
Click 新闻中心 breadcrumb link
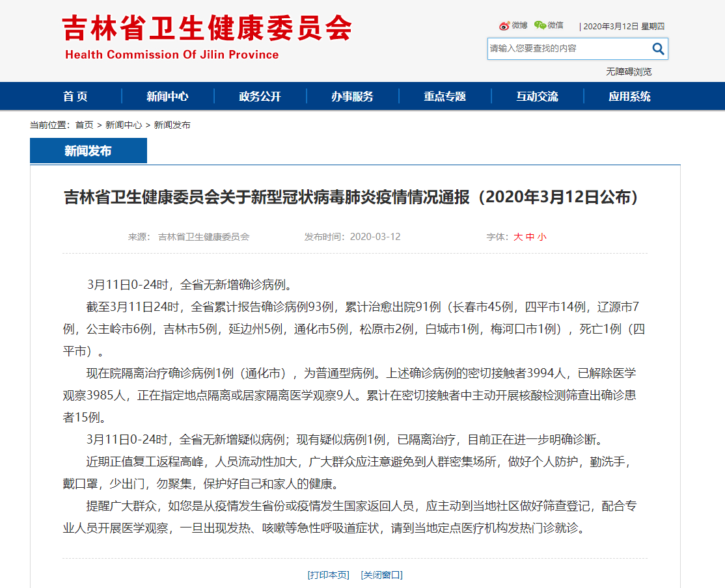pyautogui.click(x=124, y=125)
